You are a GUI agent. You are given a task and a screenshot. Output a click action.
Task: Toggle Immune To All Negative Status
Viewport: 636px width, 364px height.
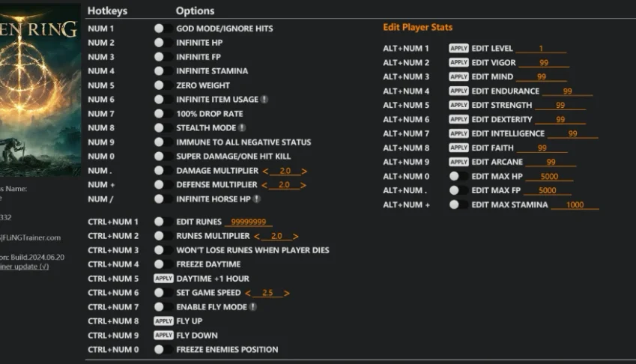tap(163, 142)
